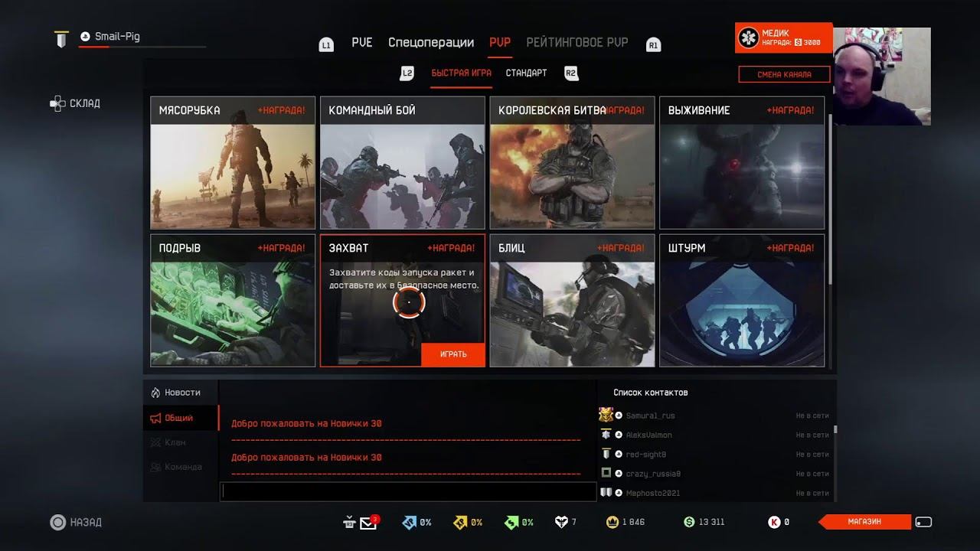
Task: Click the yellow booster percent icon
Action: click(x=460, y=522)
